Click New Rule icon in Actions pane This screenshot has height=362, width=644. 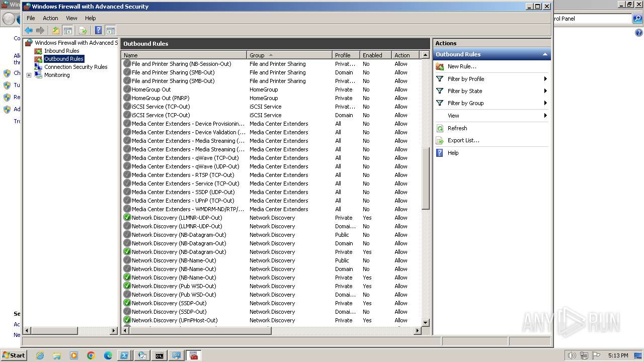440,66
